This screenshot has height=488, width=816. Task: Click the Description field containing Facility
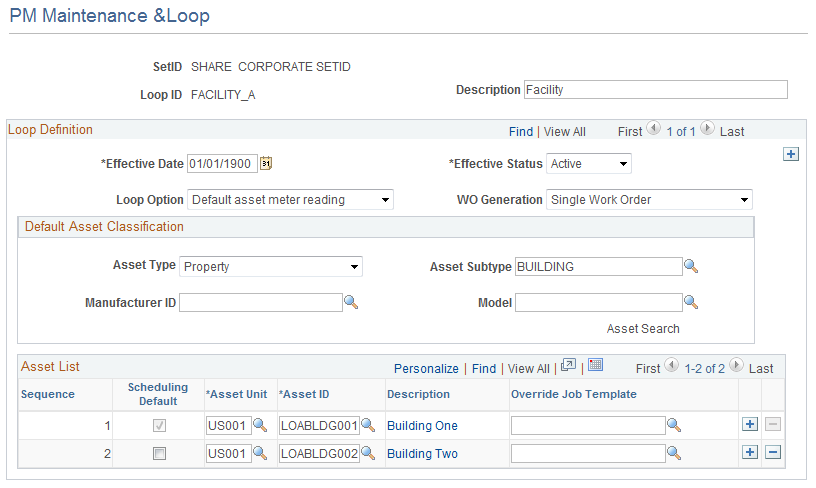coord(656,89)
